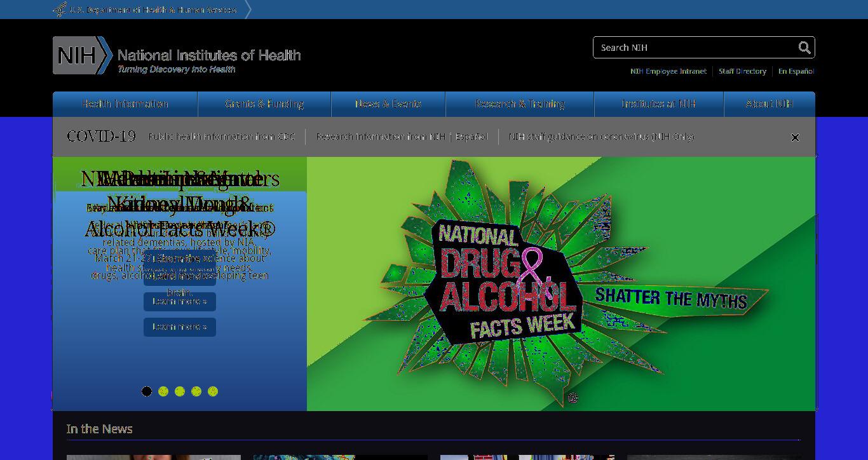The width and height of the screenshot is (868, 460).
Task: Open the Health Information menu
Action: 125,104
